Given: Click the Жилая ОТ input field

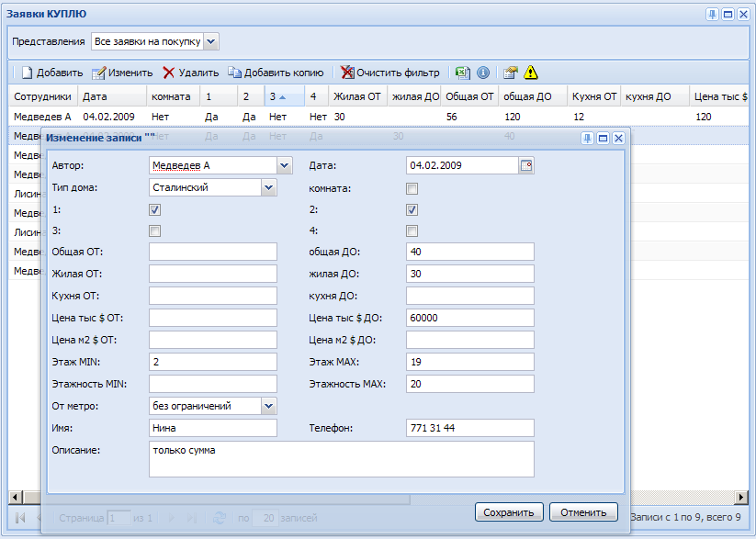Looking at the screenshot, I should 213,274.
